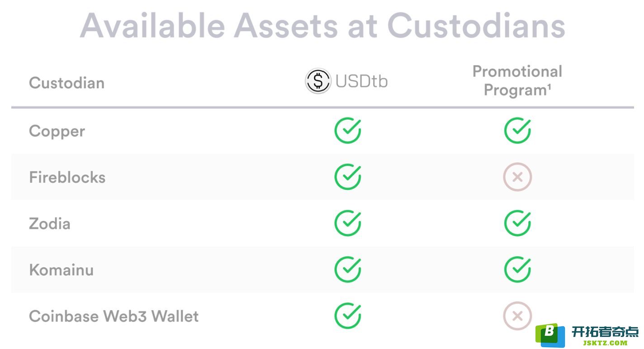Click Fireblocks' Promotional Program X icon
Viewport: 644px width, 349px height.
(517, 177)
